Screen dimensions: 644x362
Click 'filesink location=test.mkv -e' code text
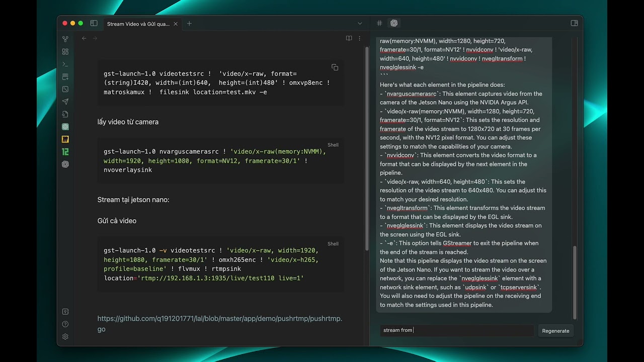(x=213, y=92)
